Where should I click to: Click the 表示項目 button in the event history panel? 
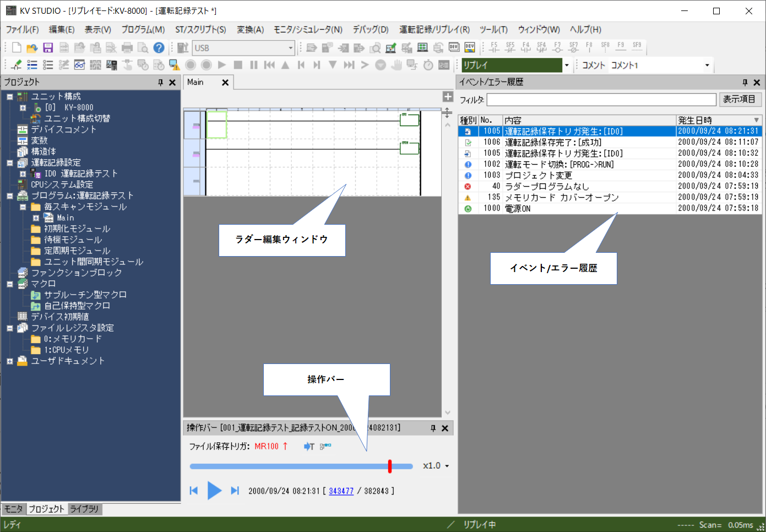[740, 99]
